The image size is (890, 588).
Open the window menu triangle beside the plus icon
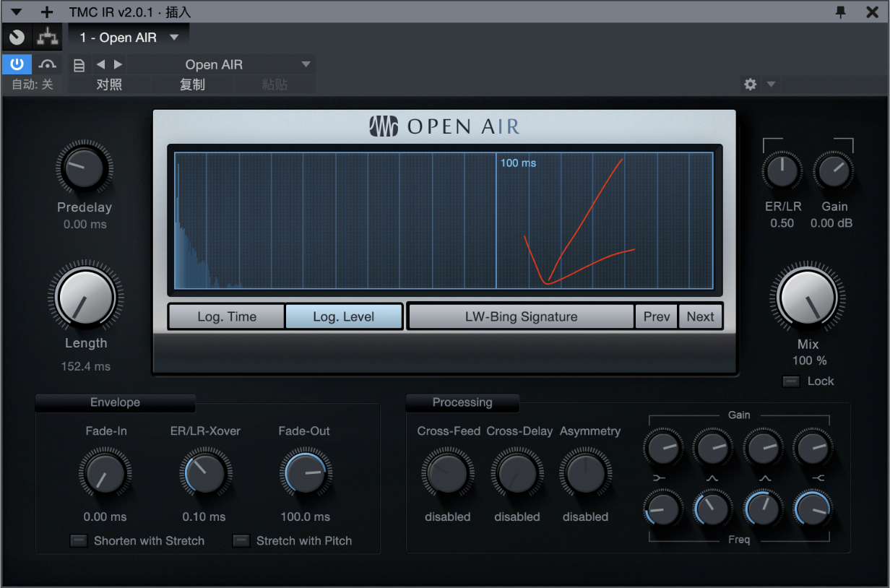pyautogui.click(x=17, y=12)
